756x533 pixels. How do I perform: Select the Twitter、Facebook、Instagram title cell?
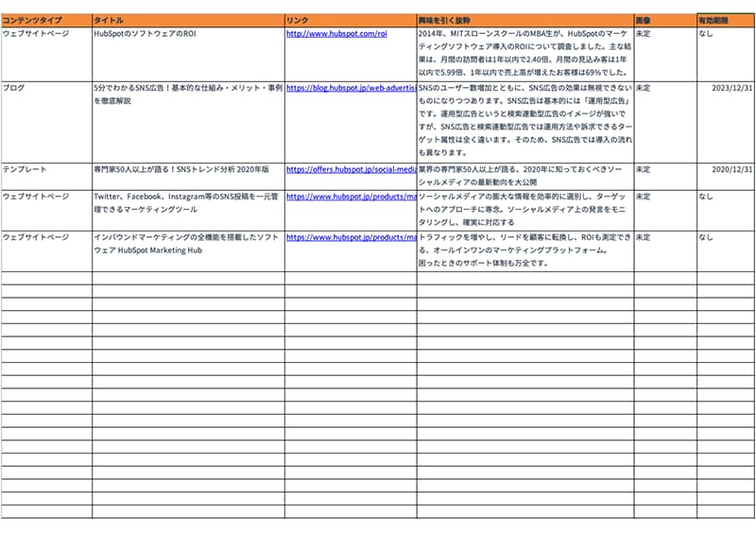point(188,211)
